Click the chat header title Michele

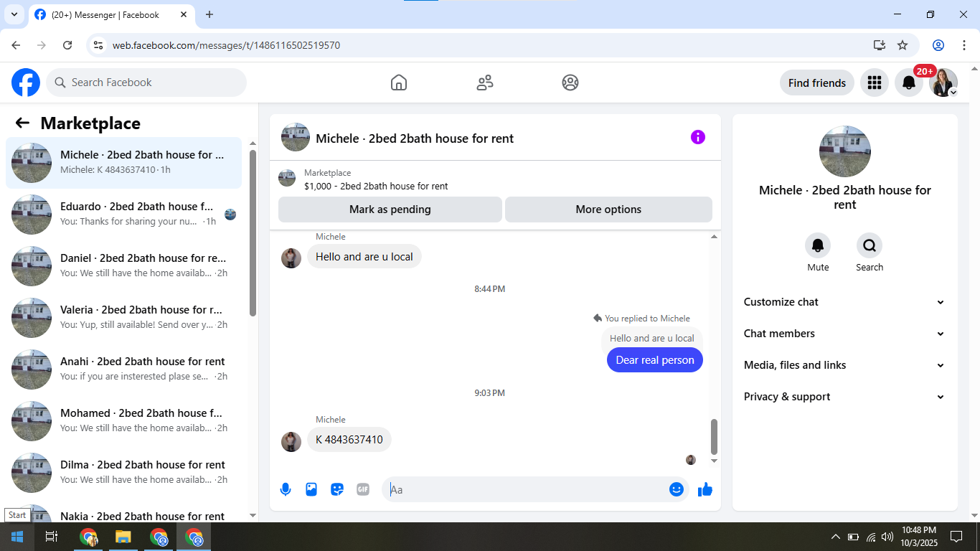(415, 138)
